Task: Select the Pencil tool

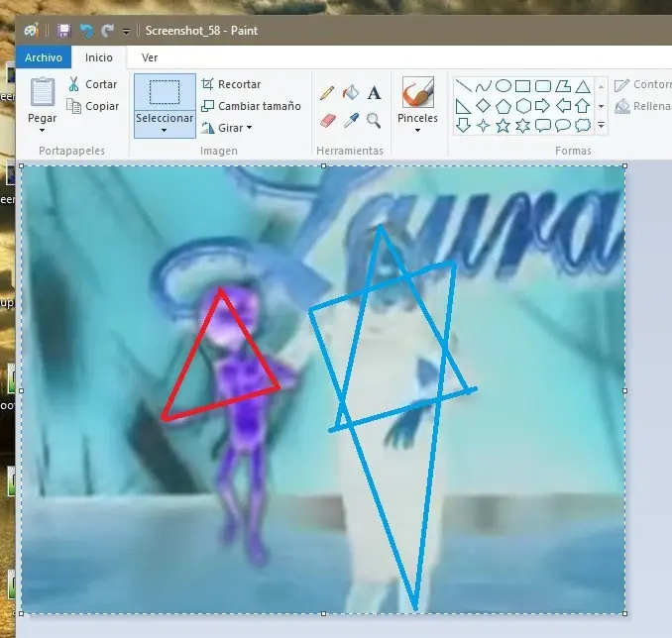Action: coord(327,93)
